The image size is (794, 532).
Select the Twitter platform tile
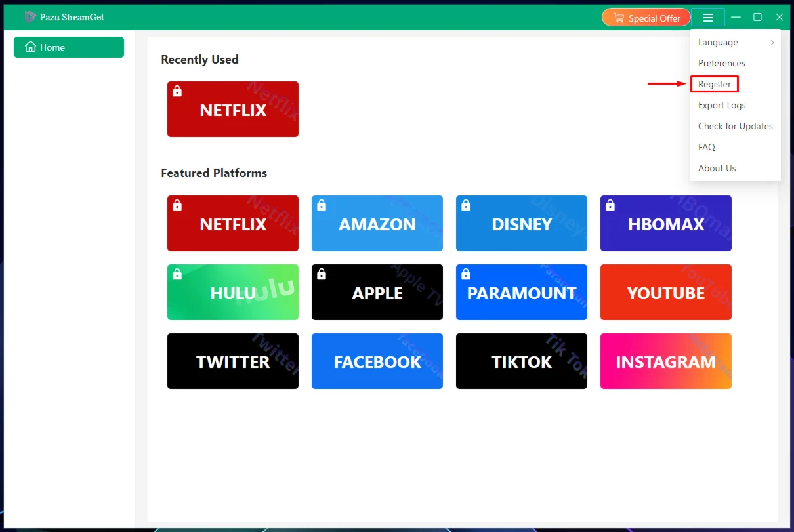click(233, 361)
